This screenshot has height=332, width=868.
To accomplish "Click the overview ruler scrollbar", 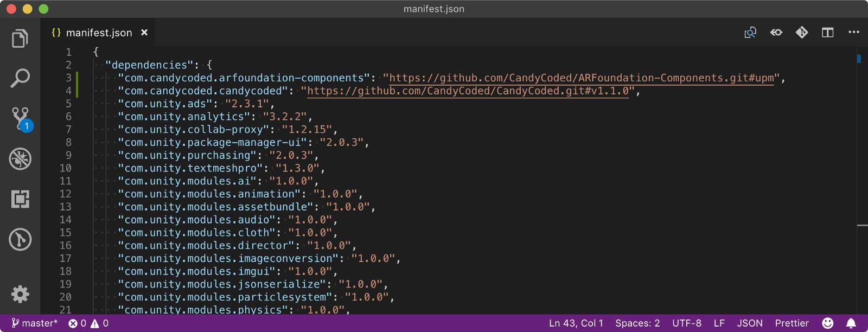I will (862, 180).
